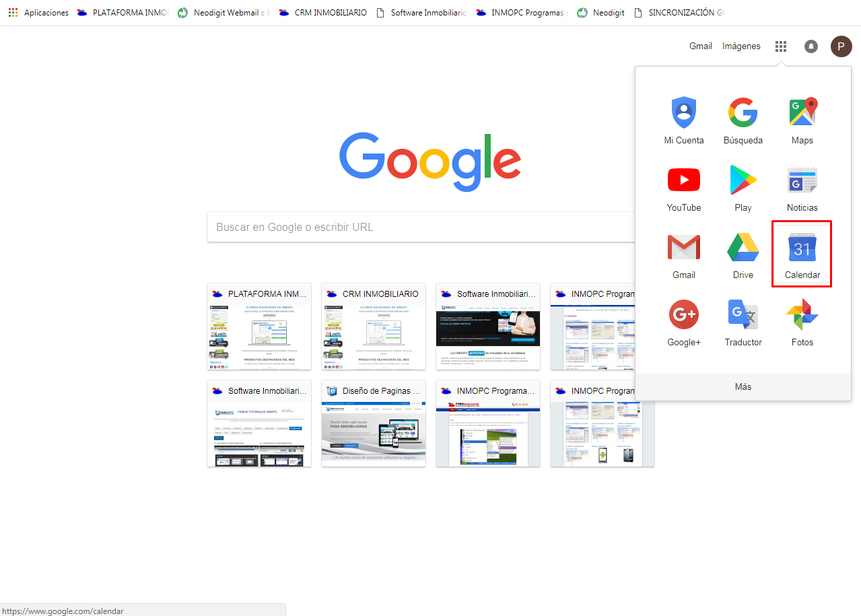Open YouTube app icon
Image resolution: width=861 pixels, height=616 pixels.
(684, 188)
